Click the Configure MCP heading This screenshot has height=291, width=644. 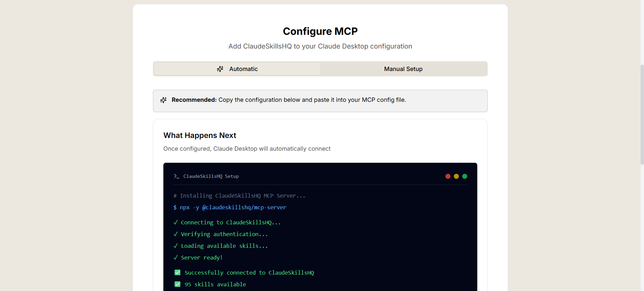coord(320,31)
